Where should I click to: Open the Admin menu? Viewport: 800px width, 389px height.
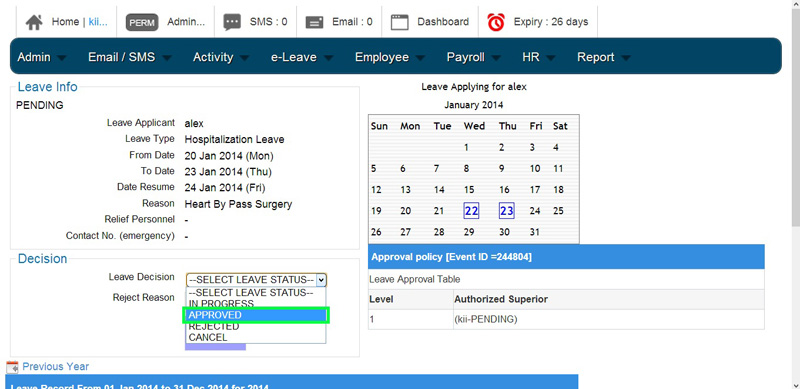click(x=41, y=57)
